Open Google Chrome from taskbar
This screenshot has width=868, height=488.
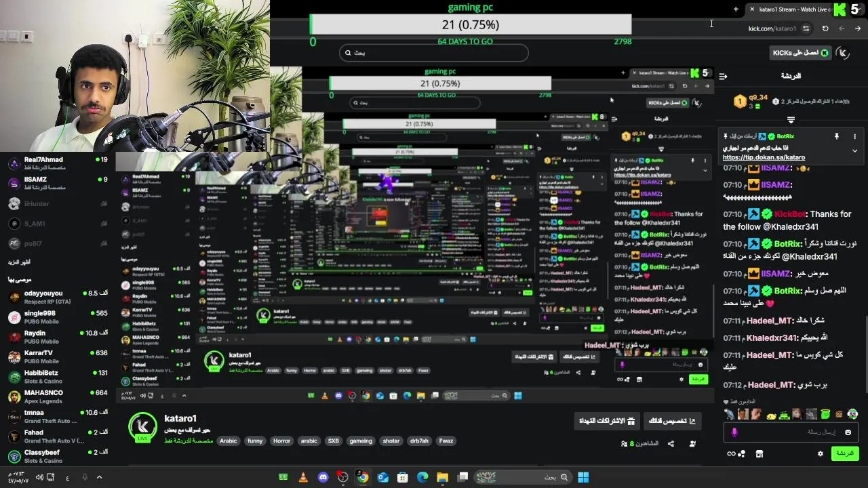(x=363, y=477)
